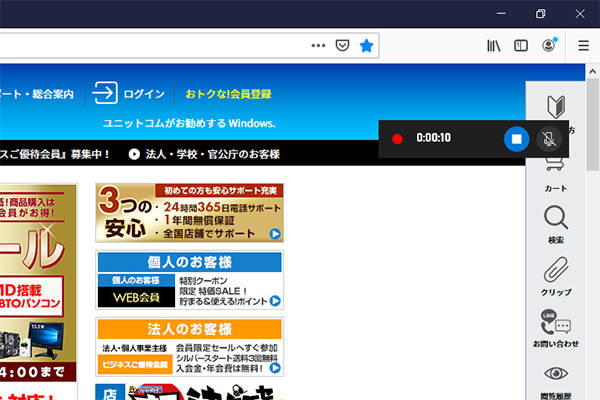Bookmark this page with the star icon
The image size is (600, 400).
(366, 46)
